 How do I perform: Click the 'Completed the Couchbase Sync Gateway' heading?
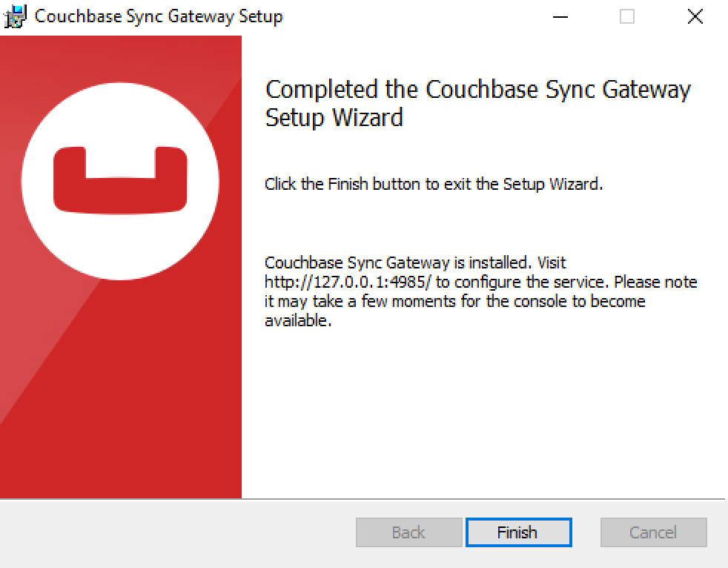[477, 90]
